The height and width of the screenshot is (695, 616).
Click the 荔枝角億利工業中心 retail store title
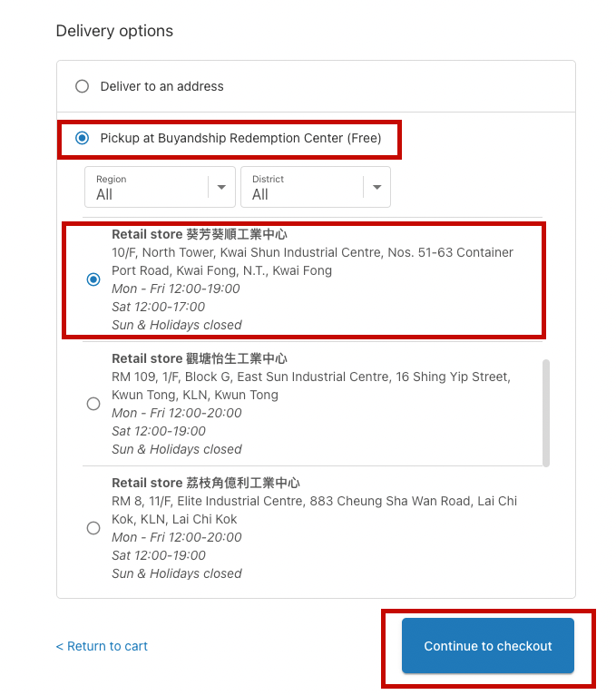(206, 483)
